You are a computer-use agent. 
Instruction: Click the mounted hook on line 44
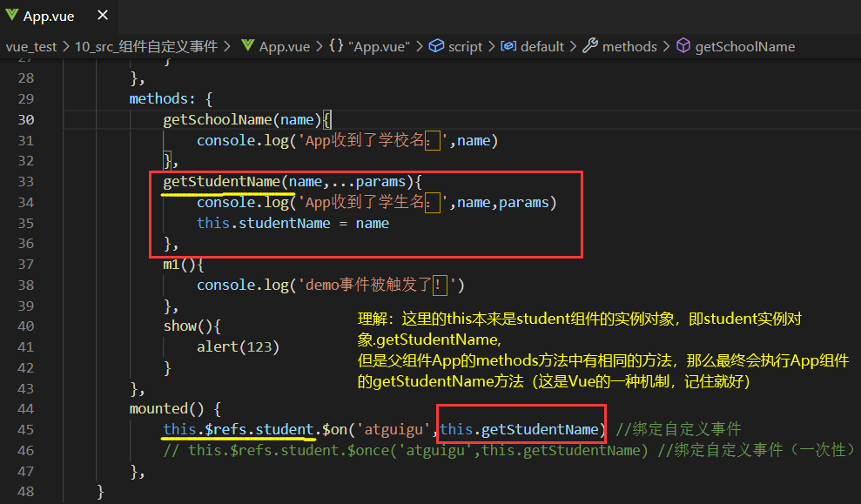pos(158,409)
